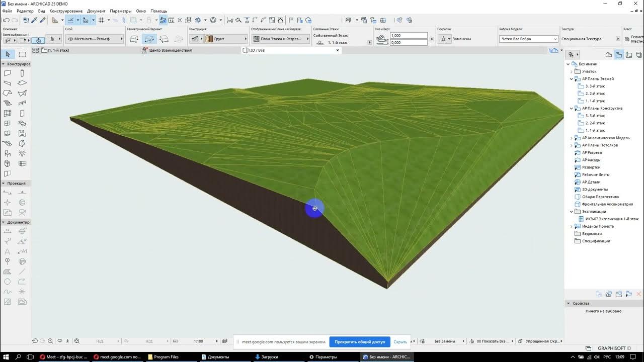Viewport: 644px width, 362px height.
Task: Activate the Pick Up Parameters eyedropper
Action: [x=34, y=20]
